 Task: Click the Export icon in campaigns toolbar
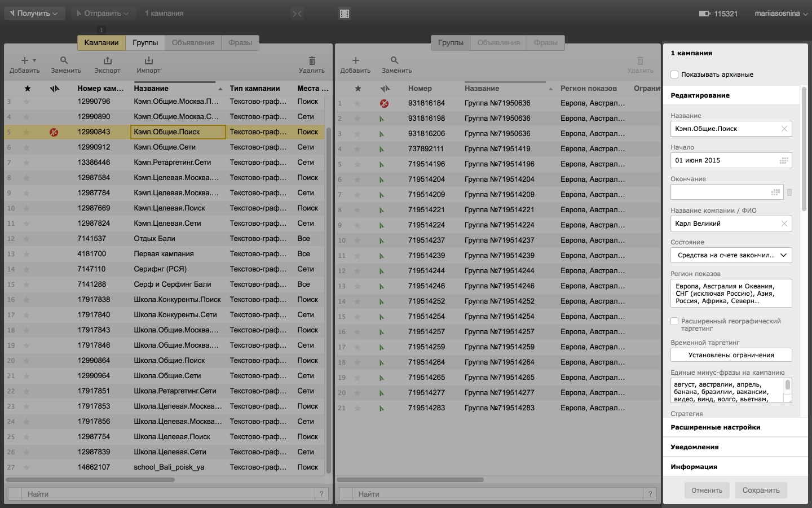pyautogui.click(x=107, y=60)
